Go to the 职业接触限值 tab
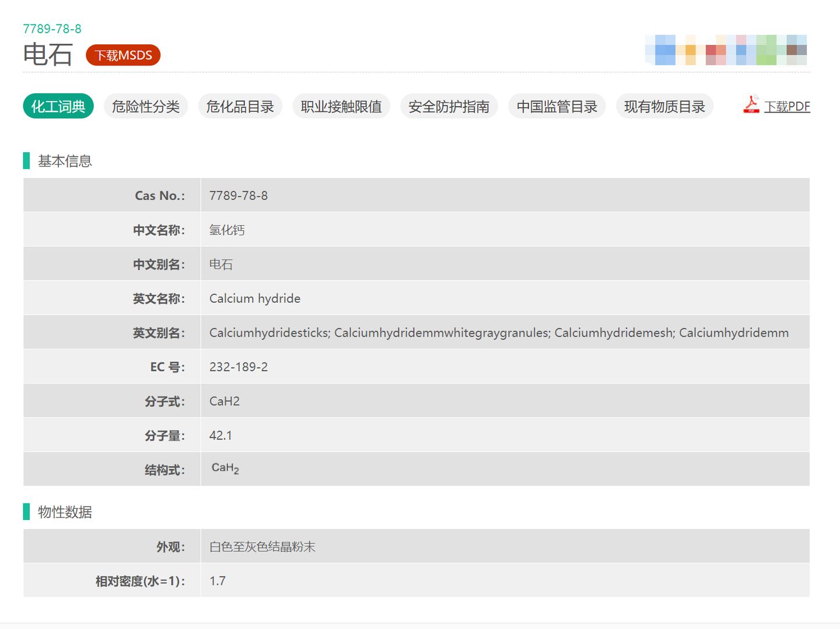The image size is (840, 629). click(x=341, y=106)
